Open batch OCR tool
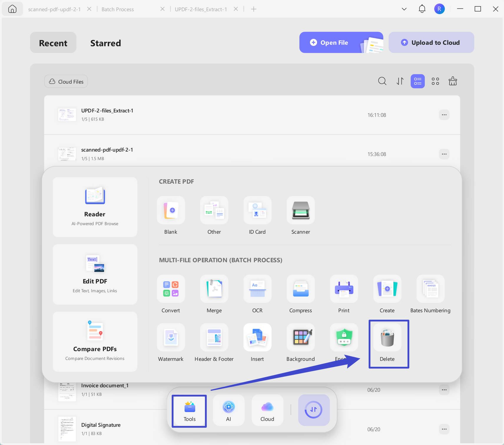The image size is (504, 445). [257, 289]
